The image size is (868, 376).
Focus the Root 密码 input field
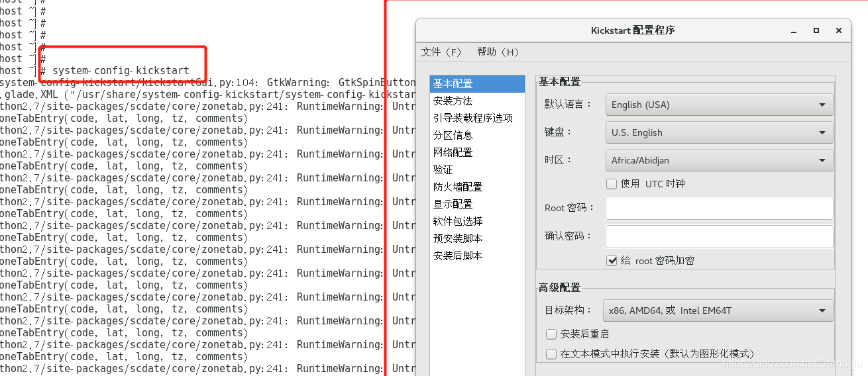719,208
